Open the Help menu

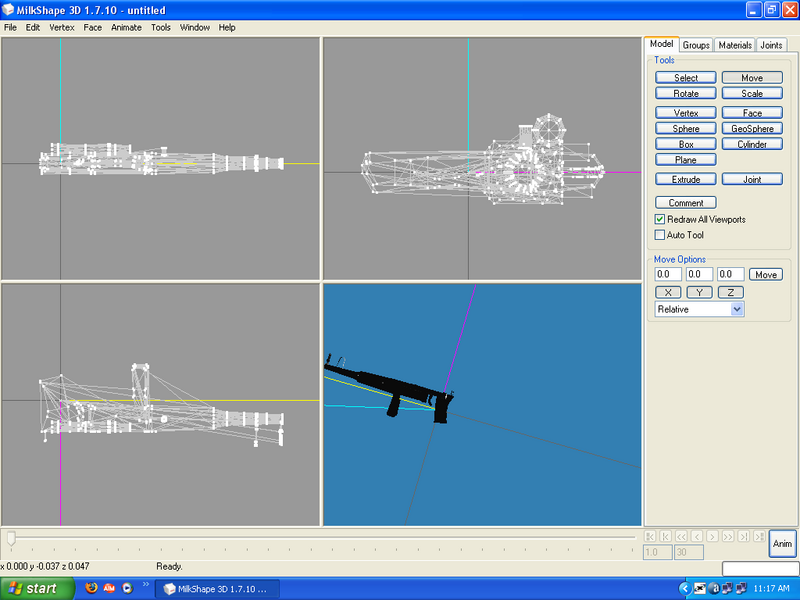click(227, 28)
